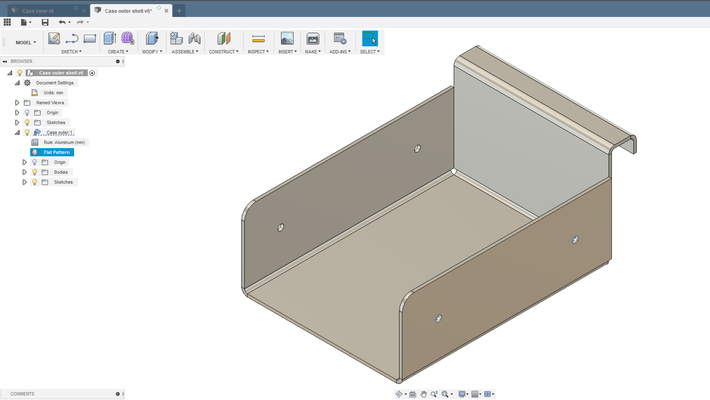Click the Save icon
Image resolution: width=710 pixels, height=400 pixels.
(45, 22)
